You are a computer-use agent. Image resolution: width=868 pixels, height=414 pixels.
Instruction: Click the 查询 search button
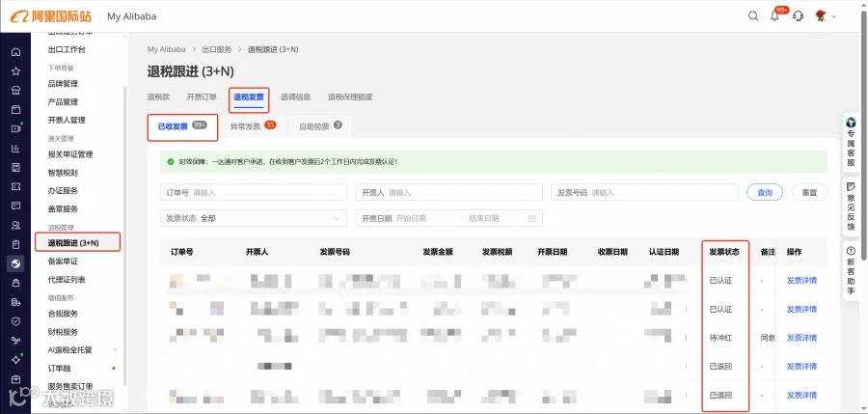pos(765,192)
